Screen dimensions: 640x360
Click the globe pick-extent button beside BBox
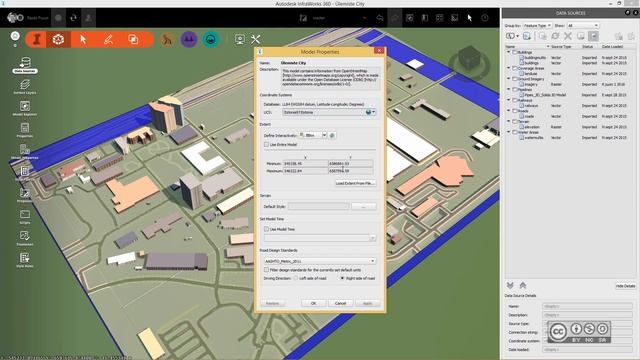point(332,135)
